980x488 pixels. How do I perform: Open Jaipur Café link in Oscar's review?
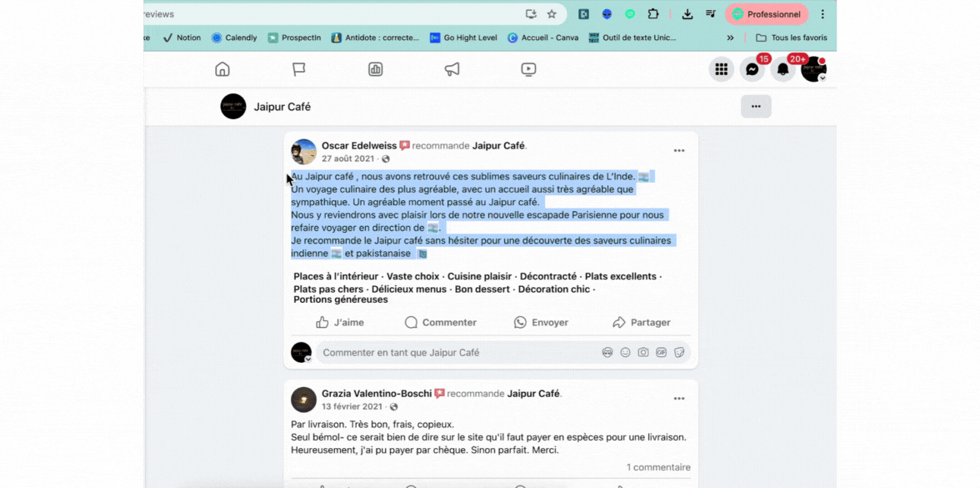coord(498,146)
